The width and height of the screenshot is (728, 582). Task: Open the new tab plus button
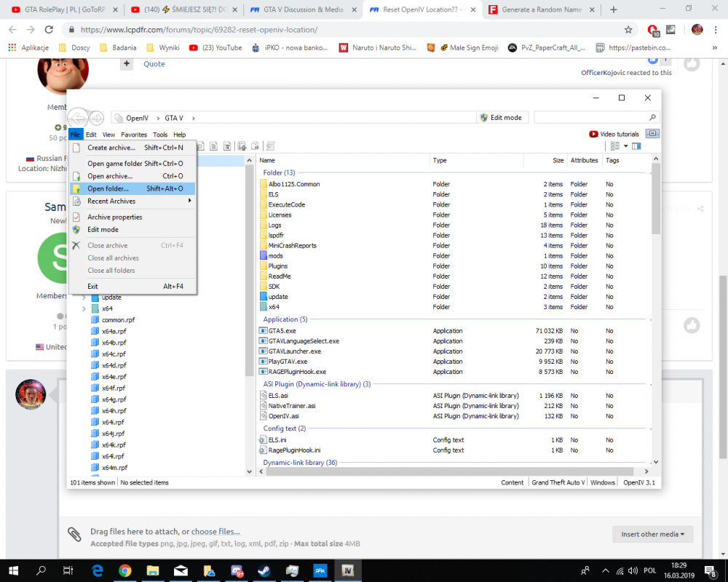click(613, 9)
